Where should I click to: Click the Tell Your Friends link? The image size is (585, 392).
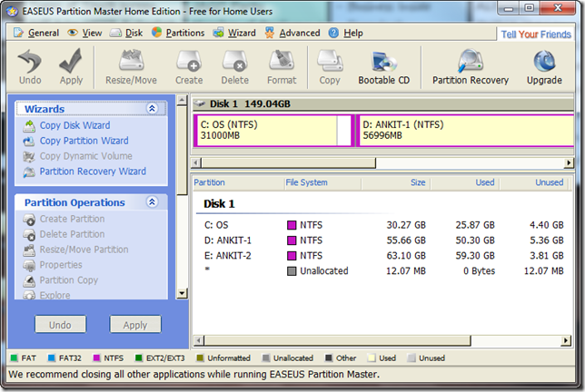tap(536, 34)
